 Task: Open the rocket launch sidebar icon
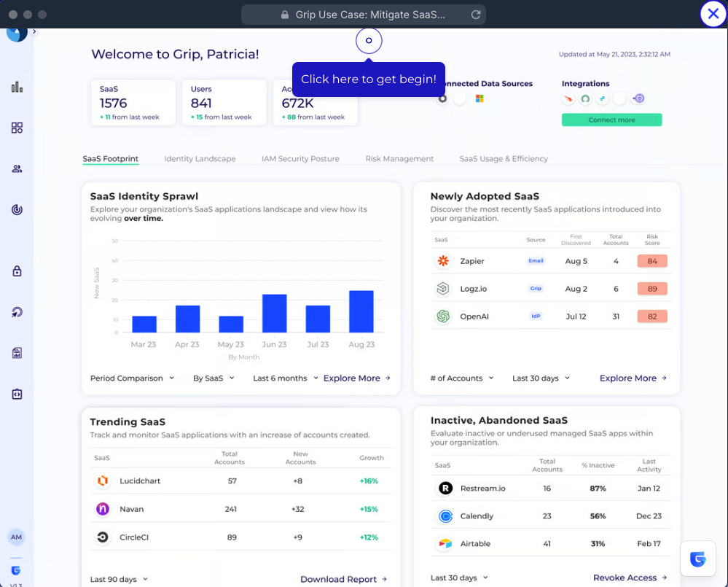pos(17,312)
